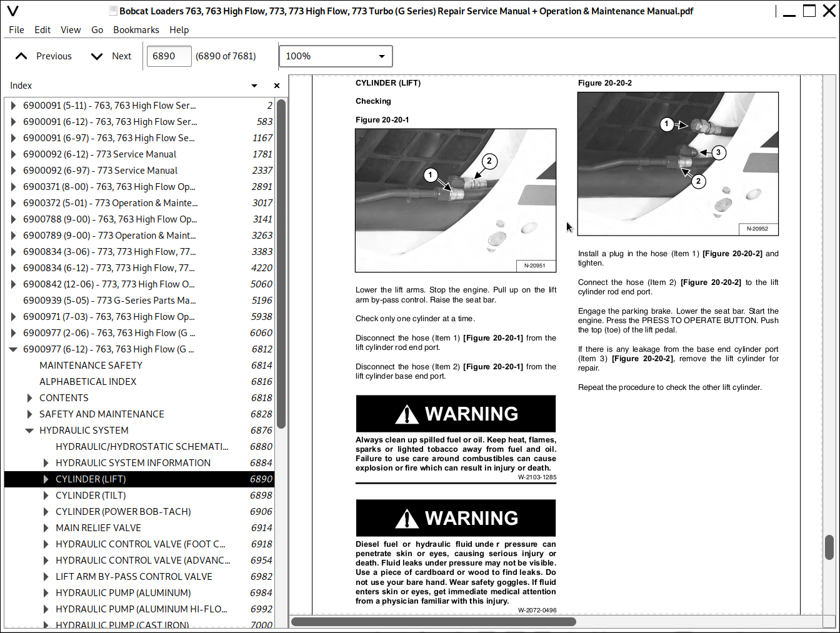The width and height of the screenshot is (840, 633).
Task: Open the Index panel selector dropdown arrow
Action: pyautogui.click(x=254, y=86)
